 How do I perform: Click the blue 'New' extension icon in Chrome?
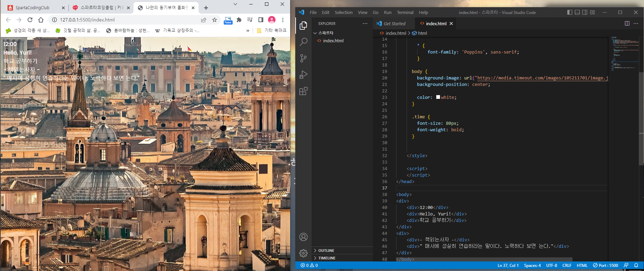click(x=228, y=20)
